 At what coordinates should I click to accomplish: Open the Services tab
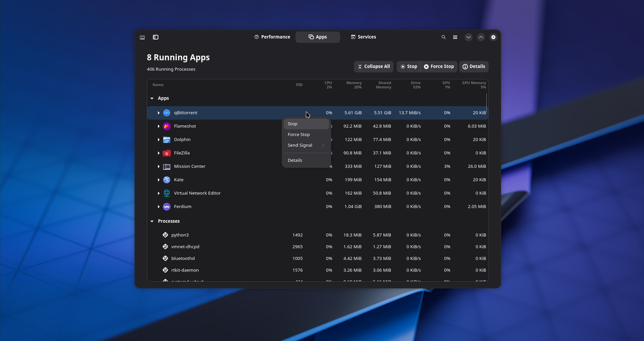[x=363, y=37]
